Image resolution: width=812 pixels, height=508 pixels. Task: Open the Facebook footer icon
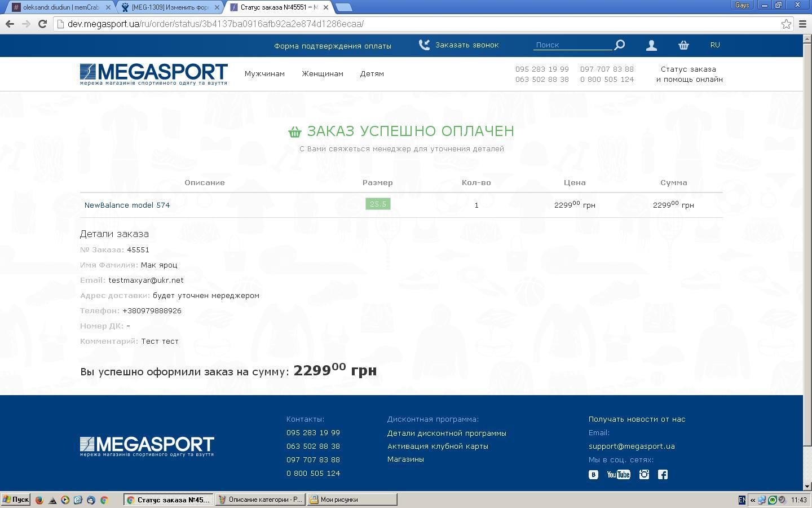point(663,475)
